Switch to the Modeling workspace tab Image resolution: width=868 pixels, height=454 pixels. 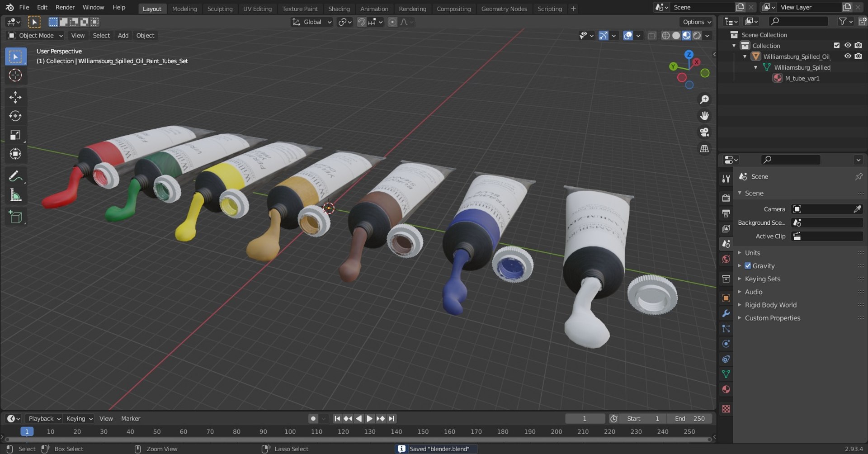tap(184, 9)
